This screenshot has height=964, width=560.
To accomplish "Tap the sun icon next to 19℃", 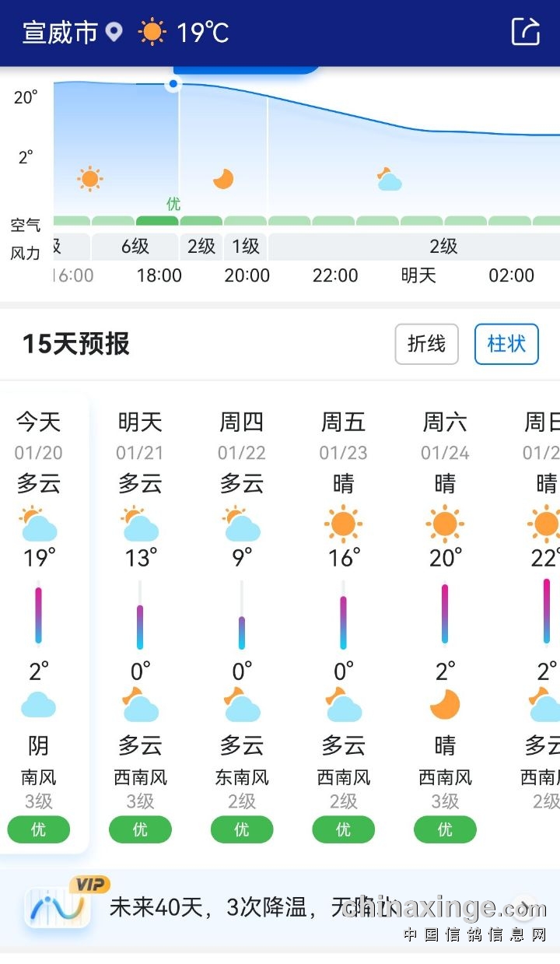I will click(152, 32).
